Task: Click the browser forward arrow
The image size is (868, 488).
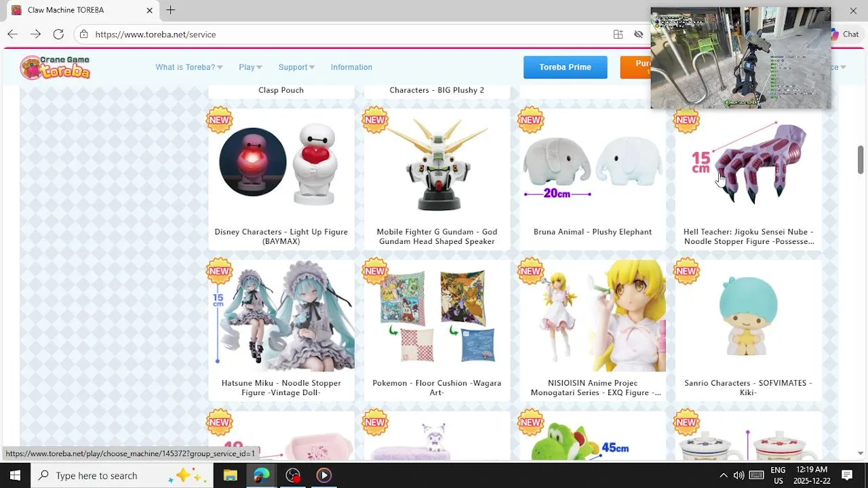Action: [x=35, y=34]
